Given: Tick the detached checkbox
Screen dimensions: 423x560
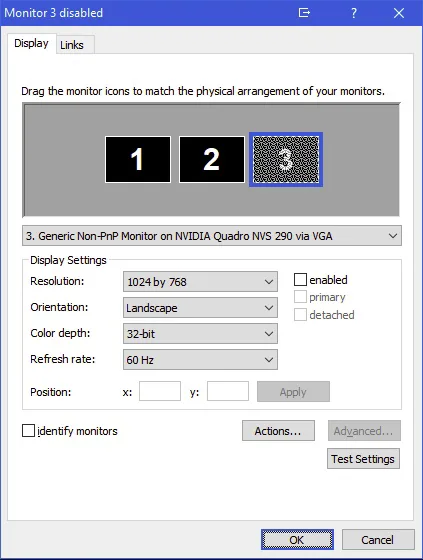Looking at the screenshot, I should point(300,315).
